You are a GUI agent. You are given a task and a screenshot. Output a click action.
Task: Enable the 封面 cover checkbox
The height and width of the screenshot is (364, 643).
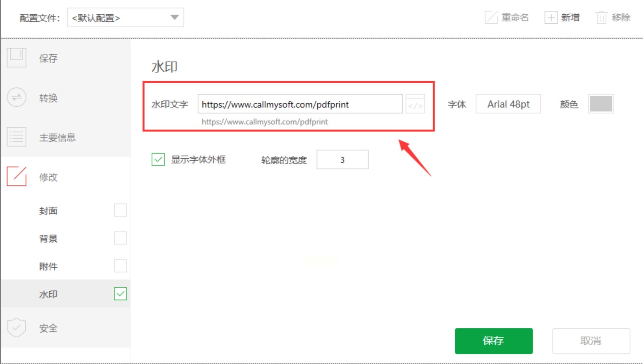[x=120, y=210]
